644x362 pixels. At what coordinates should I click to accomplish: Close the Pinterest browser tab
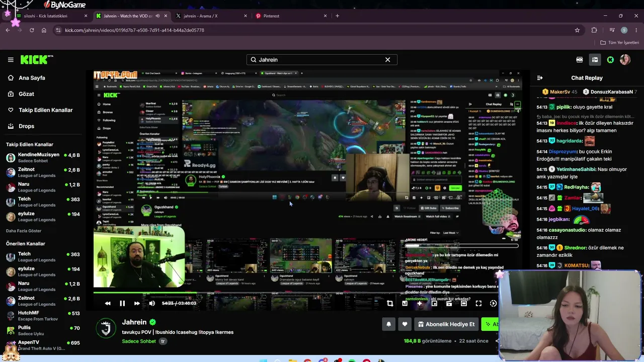(325, 16)
